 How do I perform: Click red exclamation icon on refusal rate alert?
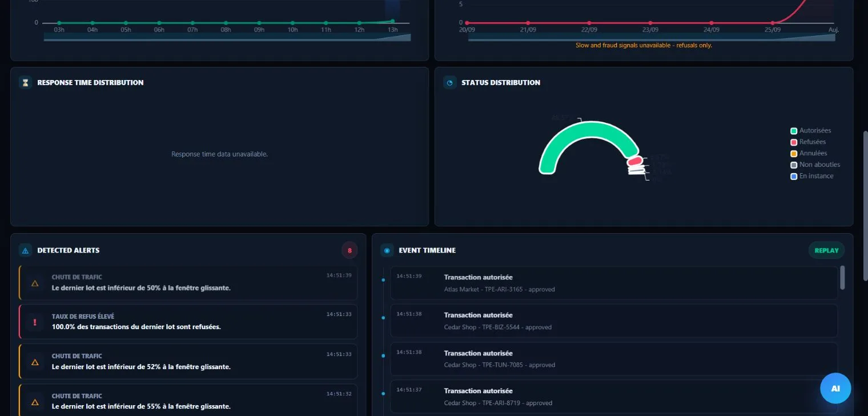[x=35, y=322]
